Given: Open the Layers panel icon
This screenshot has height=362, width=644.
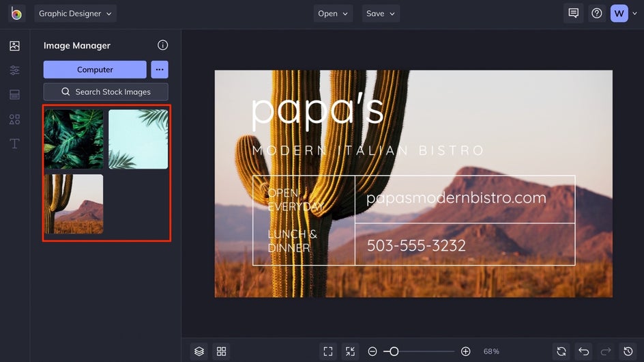Looking at the screenshot, I should click(199, 351).
